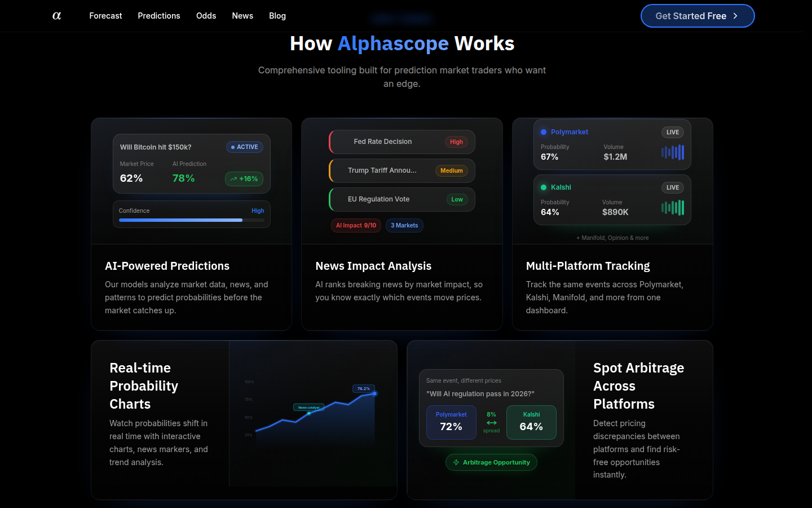Click the Confidence progress bar
Viewport: 812px width, 508px height.
192,220
